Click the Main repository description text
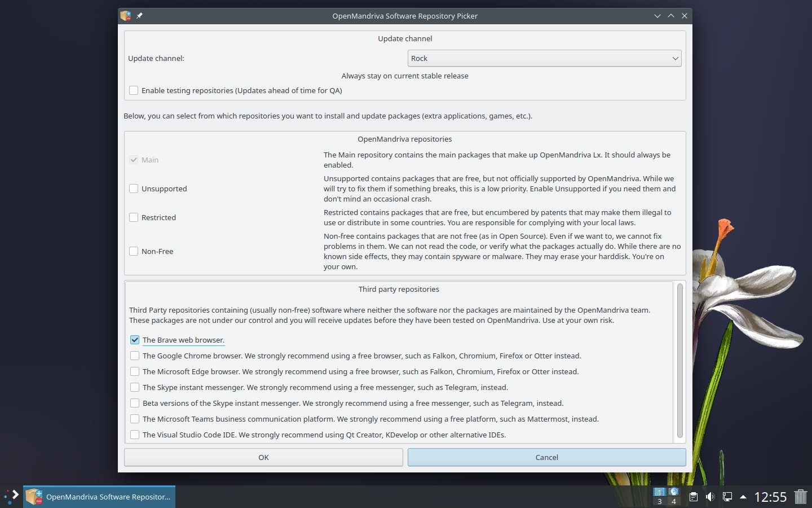The width and height of the screenshot is (812, 508). [497, 160]
